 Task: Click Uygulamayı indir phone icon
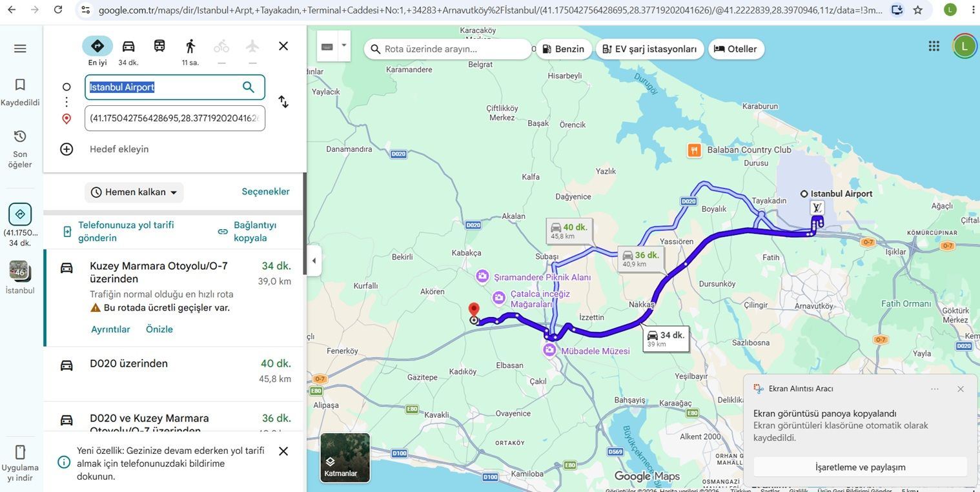20,451
